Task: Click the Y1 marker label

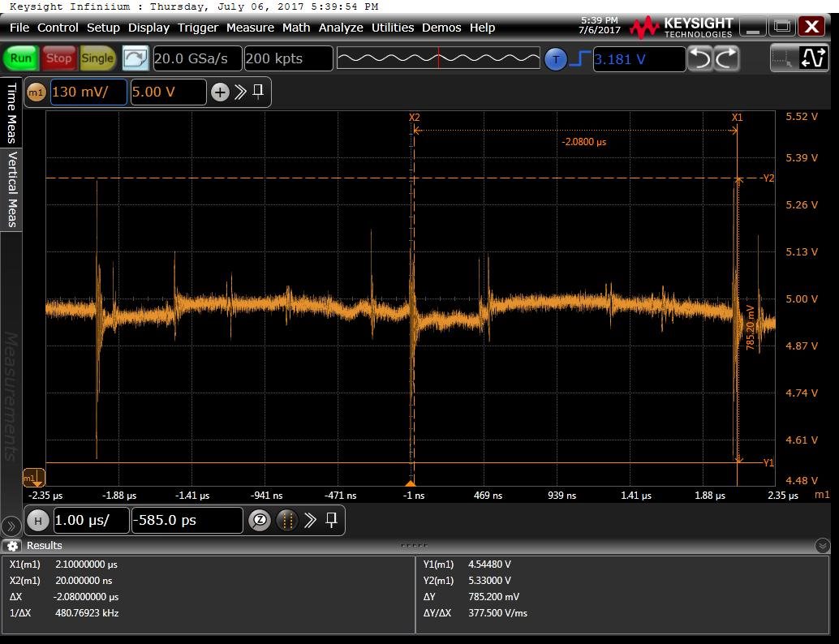Action: click(768, 462)
